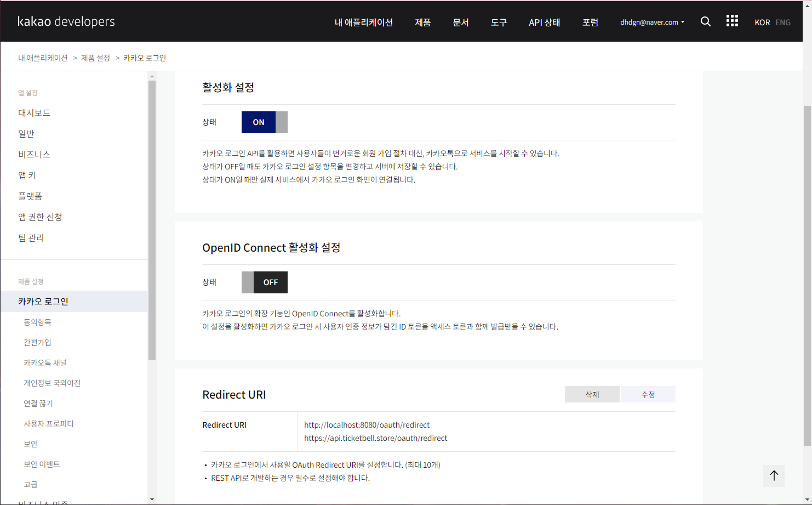The width and height of the screenshot is (812, 505).
Task: Click the kakao developers logo
Action: pyautogui.click(x=66, y=21)
